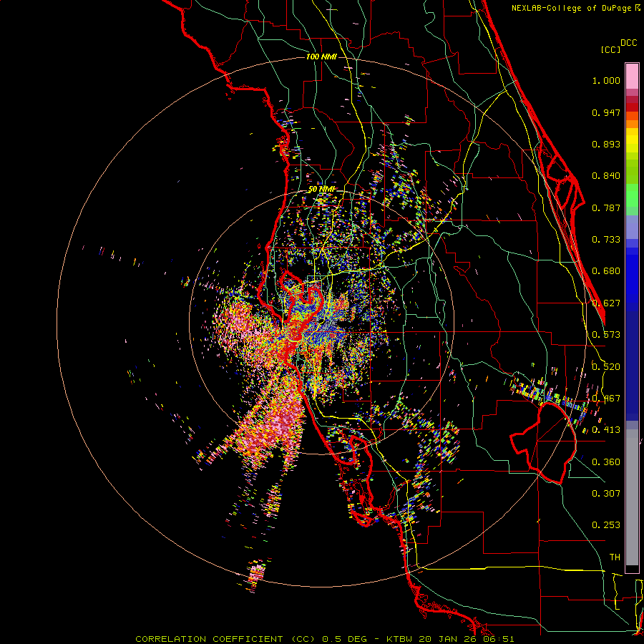Viewport: 644px width, 644px height.
Task: Select the 0.893 legend value
Action: click(606, 144)
